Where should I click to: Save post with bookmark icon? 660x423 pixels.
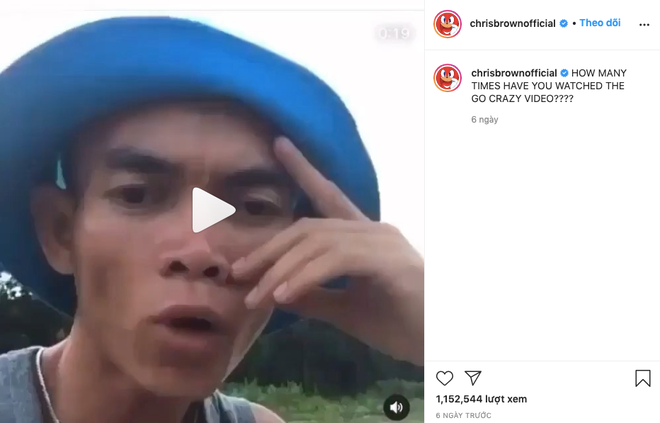(x=643, y=378)
